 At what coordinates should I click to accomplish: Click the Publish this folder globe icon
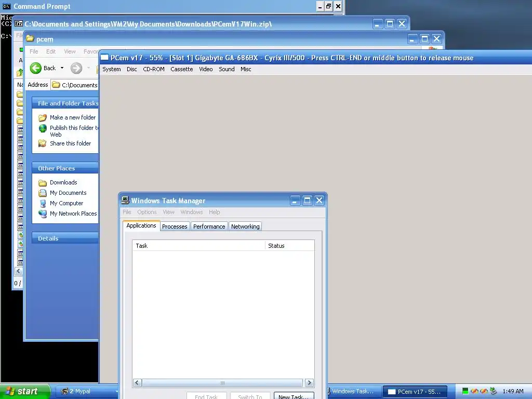pos(43,128)
